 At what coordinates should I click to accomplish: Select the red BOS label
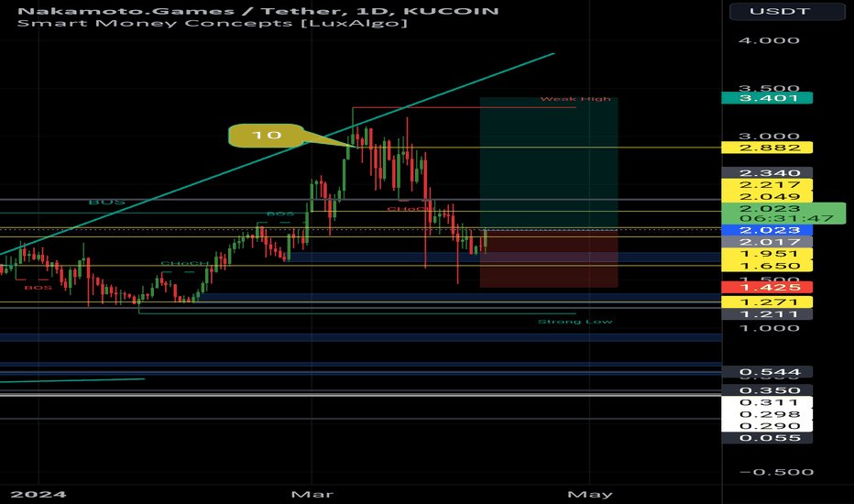point(38,287)
